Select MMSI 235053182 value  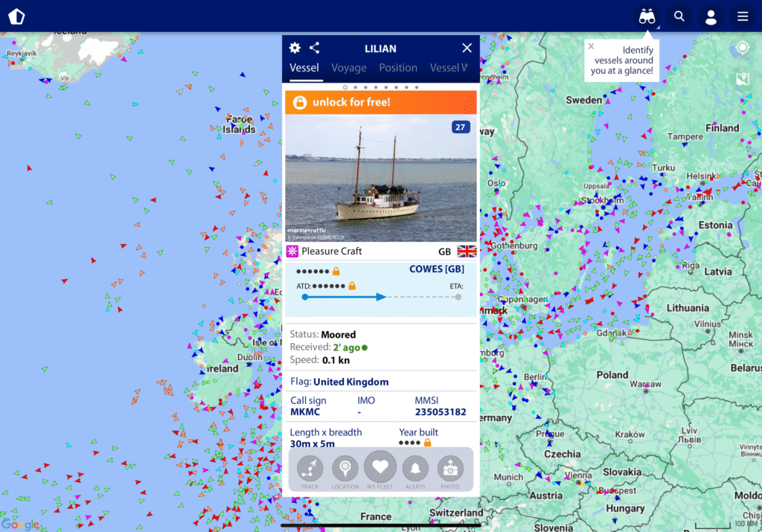click(x=441, y=412)
